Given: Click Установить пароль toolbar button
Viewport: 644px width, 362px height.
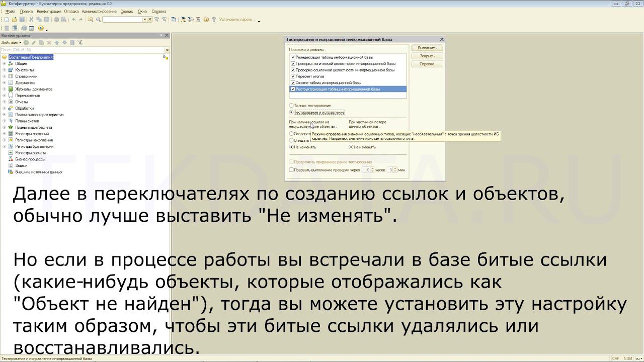Looking at the screenshot, I should 236,19.
